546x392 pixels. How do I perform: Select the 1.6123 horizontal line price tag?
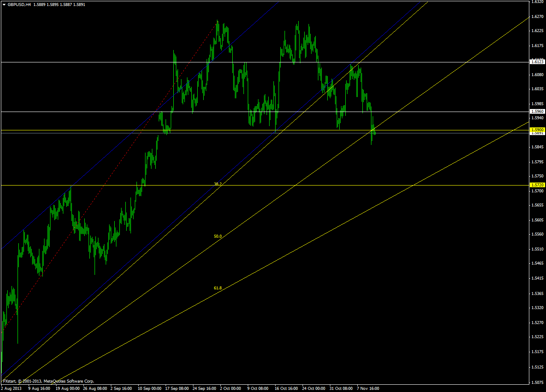point(537,62)
